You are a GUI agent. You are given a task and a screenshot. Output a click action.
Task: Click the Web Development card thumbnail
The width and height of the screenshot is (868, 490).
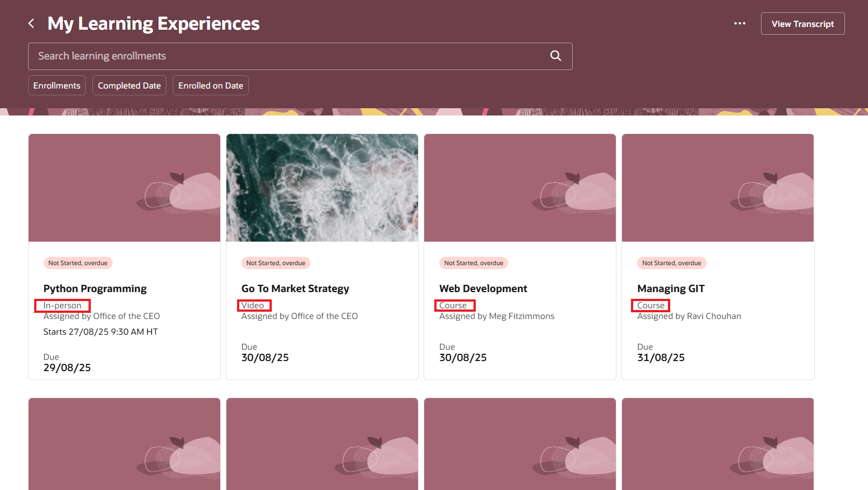pyautogui.click(x=519, y=187)
